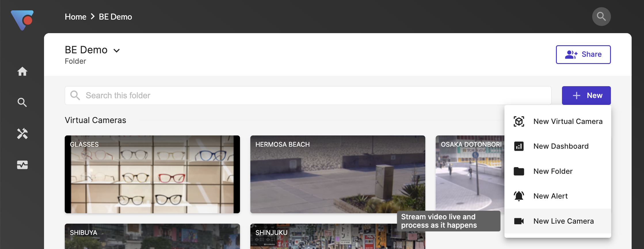The image size is (644, 249).
Task: Click the app logo in the sidebar
Action: [x=22, y=20]
